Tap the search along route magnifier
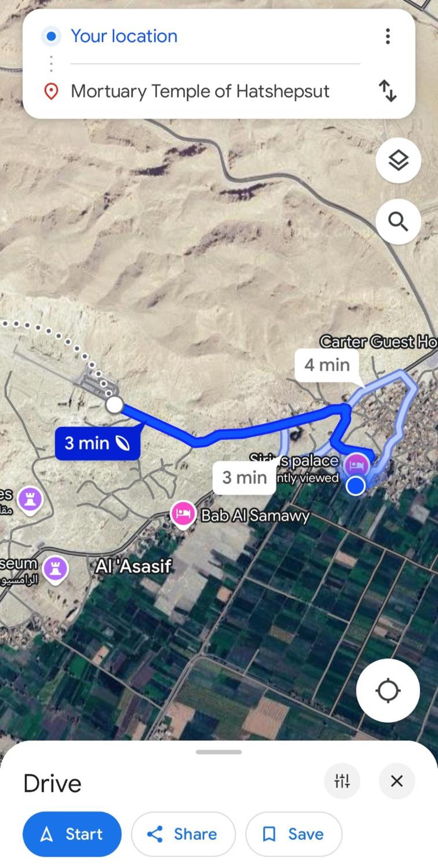 [398, 222]
